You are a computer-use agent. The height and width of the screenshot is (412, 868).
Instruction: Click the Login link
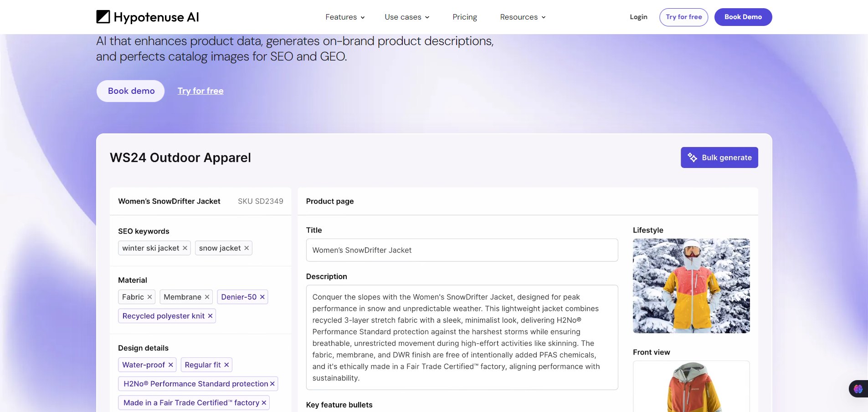click(x=638, y=17)
